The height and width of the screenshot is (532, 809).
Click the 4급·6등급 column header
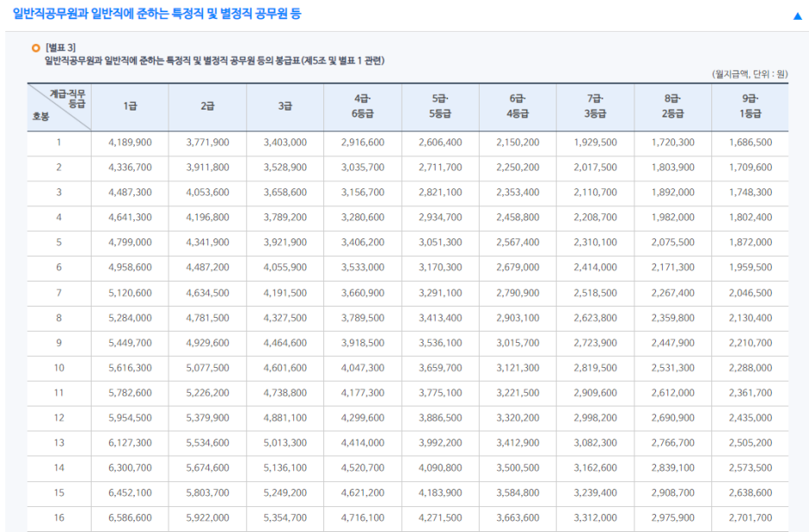[363, 107]
